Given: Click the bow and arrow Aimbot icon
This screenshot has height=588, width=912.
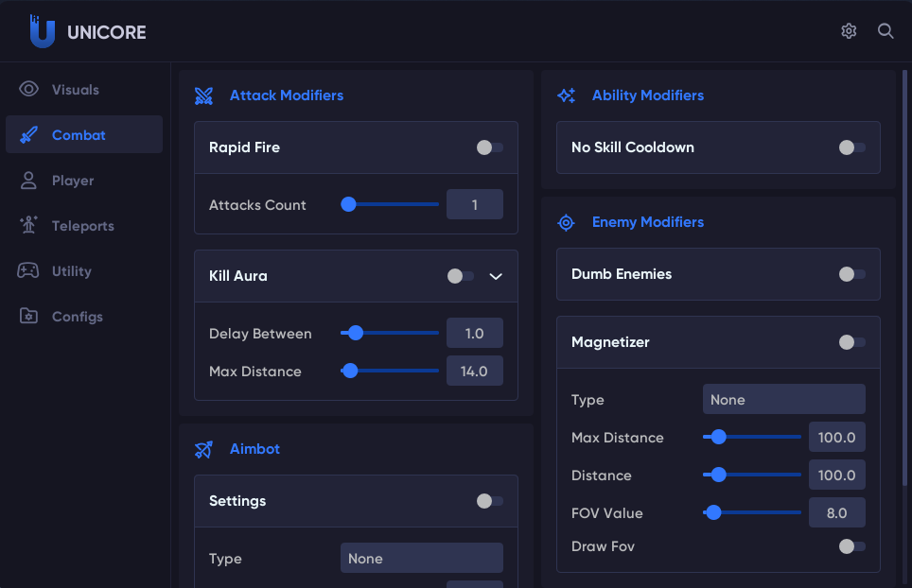Looking at the screenshot, I should tap(204, 449).
